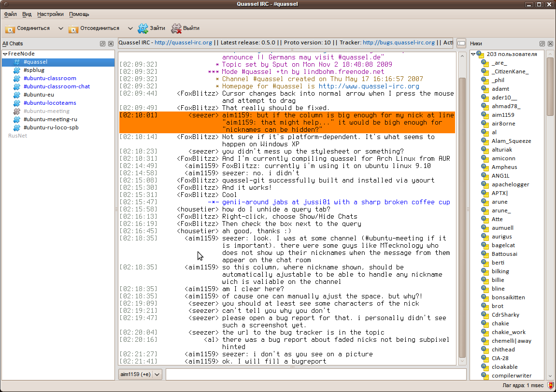Open the aim1159 (+e) nick dropdown
This screenshot has height=392, width=556.
click(140, 374)
